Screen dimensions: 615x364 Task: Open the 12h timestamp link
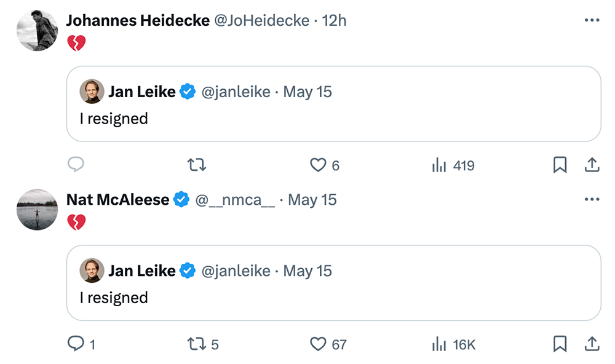[334, 20]
